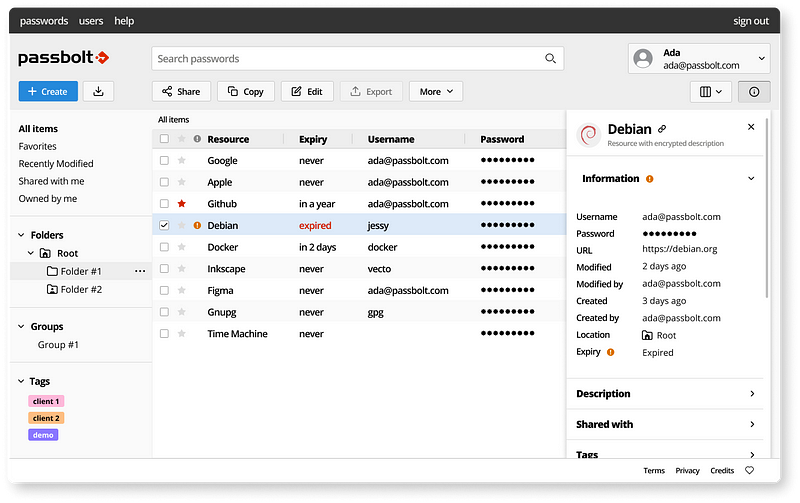800x503 pixels.
Task: Open the users top menu
Action: pyautogui.click(x=91, y=21)
